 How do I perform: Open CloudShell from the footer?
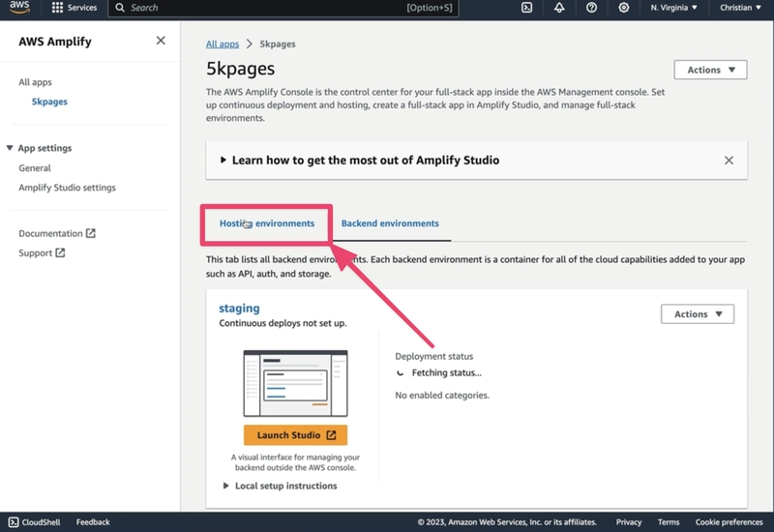[x=34, y=522]
